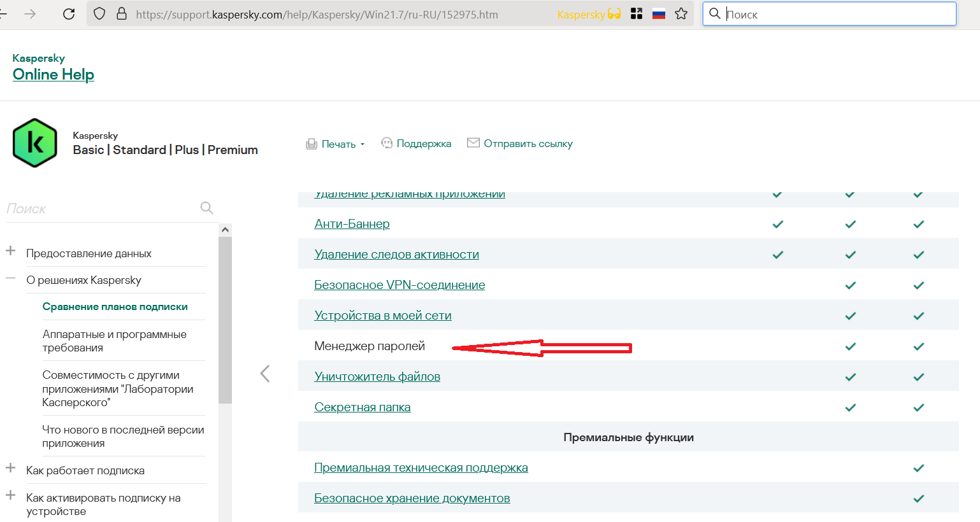980x522 pixels.
Task: Click the printer icon next to Печать
Action: (x=312, y=144)
